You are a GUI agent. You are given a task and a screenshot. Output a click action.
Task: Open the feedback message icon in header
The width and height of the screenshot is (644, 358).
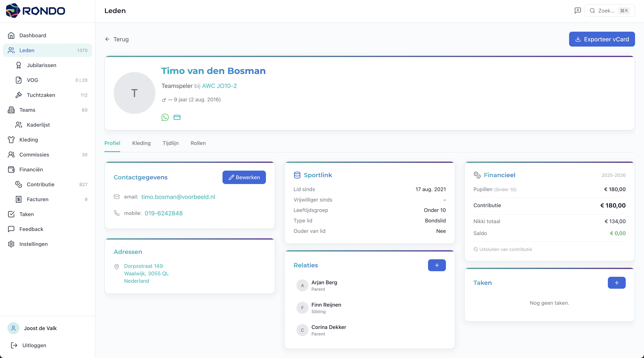577,10
